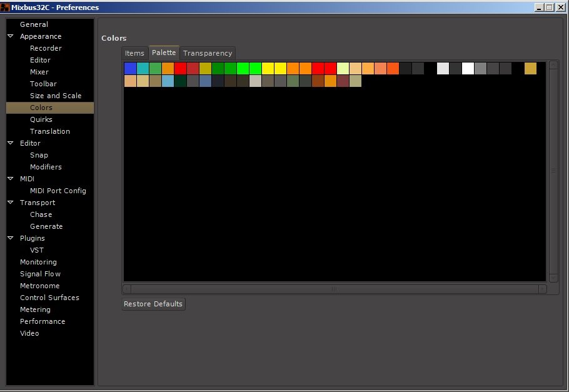The image size is (569, 392).
Task: Select the salmon swatch in top row
Action: pos(380,68)
